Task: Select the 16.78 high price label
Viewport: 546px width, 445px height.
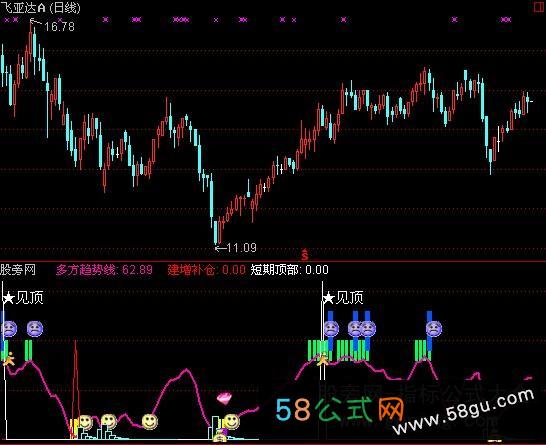Action: coord(59,26)
